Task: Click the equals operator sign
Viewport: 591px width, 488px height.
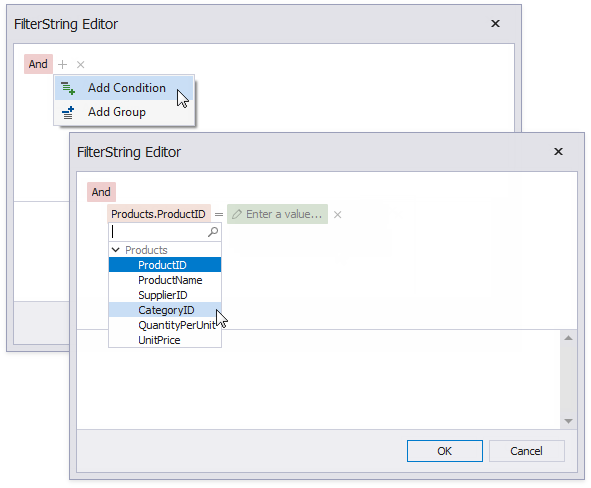Action: tap(219, 214)
